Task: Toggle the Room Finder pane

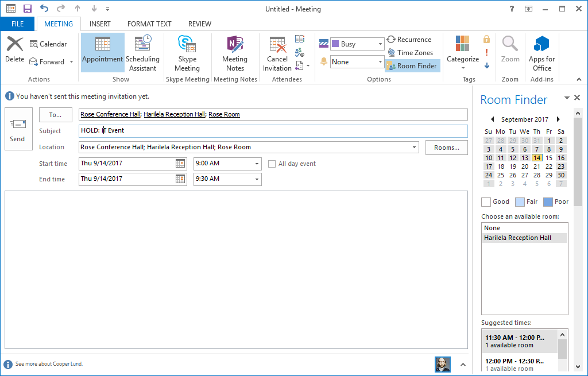Action: 412,66
